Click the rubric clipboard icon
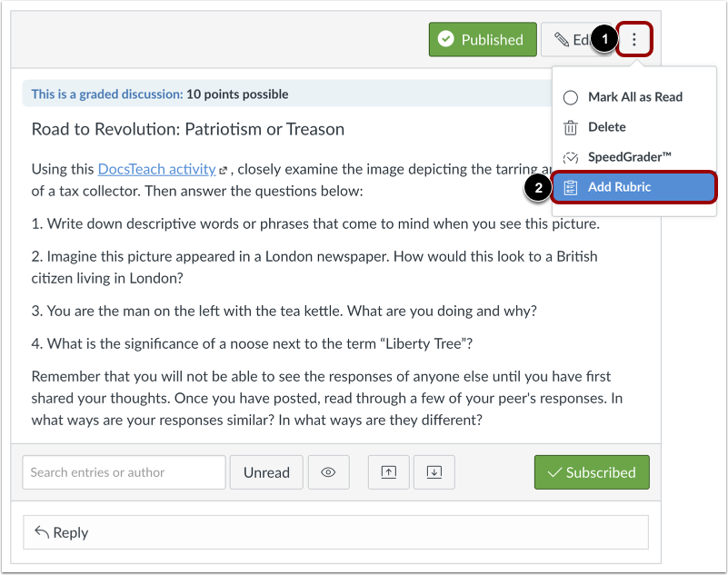 coord(571,187)
